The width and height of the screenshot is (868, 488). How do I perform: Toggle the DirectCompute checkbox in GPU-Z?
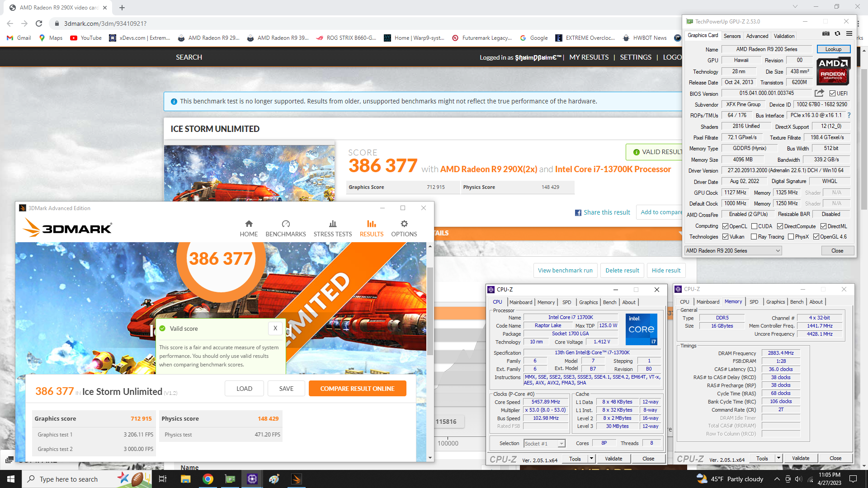(x=780, y=226)
